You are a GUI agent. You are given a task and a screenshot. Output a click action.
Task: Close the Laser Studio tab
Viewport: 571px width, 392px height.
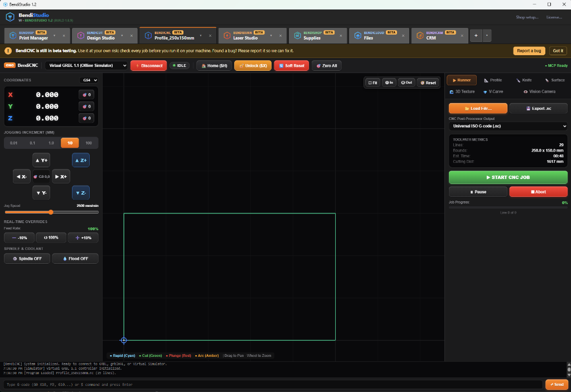click(x=280, y=36)
